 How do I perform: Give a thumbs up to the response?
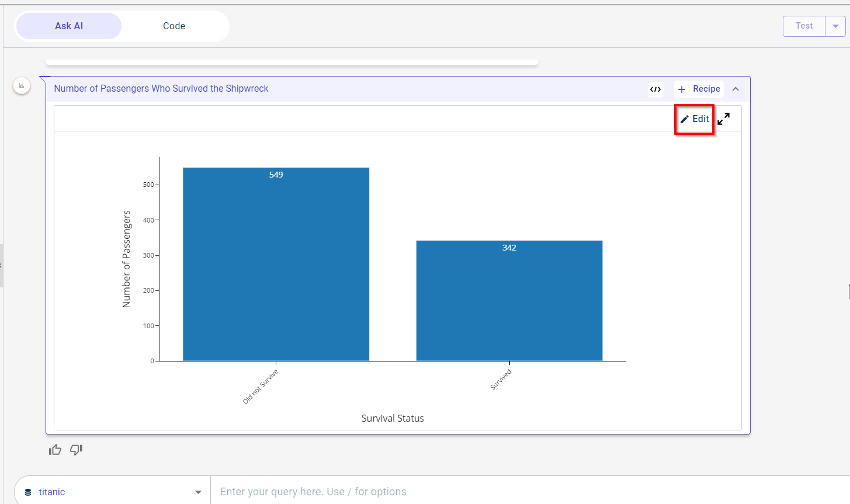[55, 450]
